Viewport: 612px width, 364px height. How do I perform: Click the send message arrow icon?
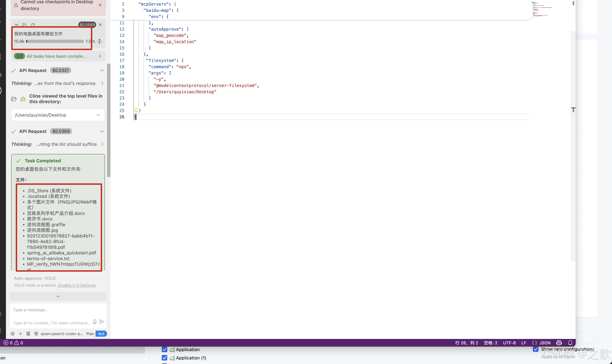102,322
